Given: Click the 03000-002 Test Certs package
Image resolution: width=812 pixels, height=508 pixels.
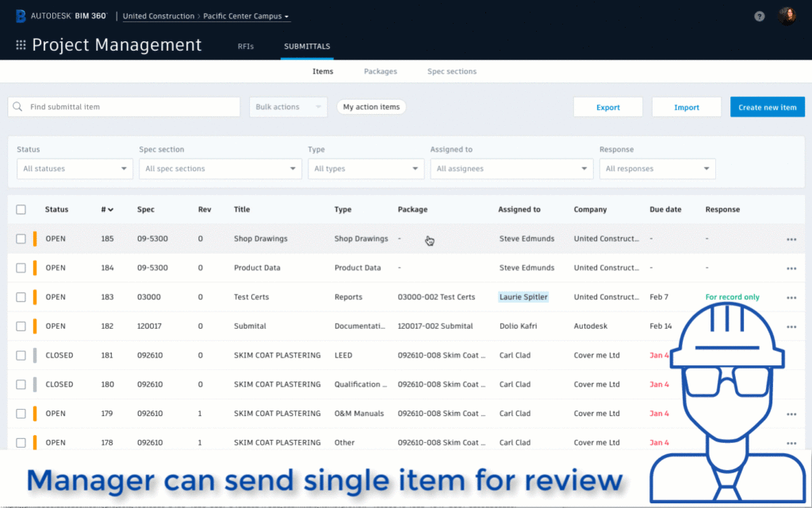Looking at the screenshot, I should [x=436, y=297].
